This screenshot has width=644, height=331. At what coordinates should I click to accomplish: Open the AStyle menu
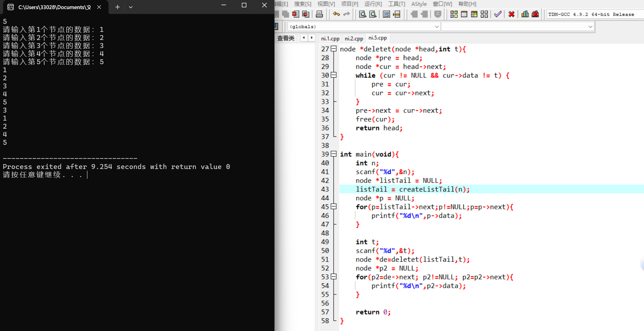pos(419,4)
